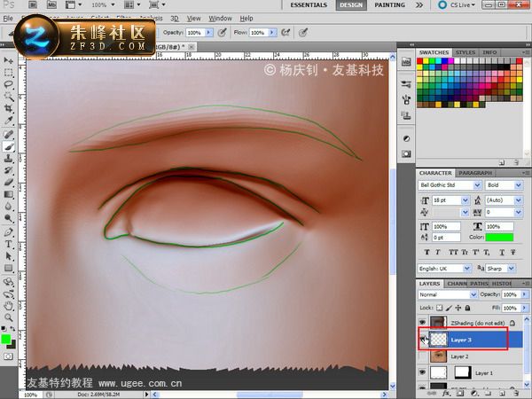
Task: Create a new swatch in Swatches panel
Action: point(502,163)
